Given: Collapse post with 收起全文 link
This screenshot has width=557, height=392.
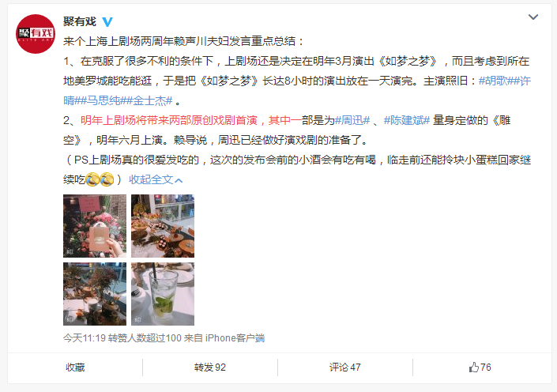Looking at the screenshot, I should [x=156, y=180].
